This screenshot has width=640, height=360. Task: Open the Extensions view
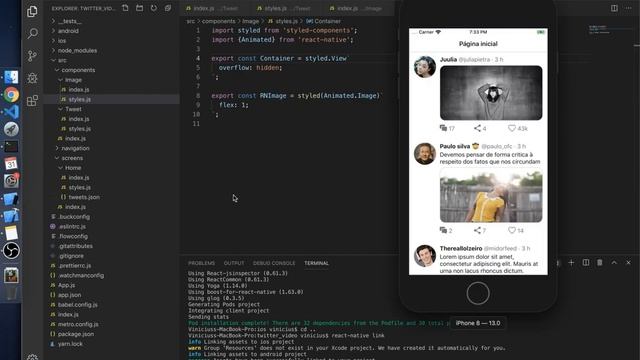coord(32,100)
